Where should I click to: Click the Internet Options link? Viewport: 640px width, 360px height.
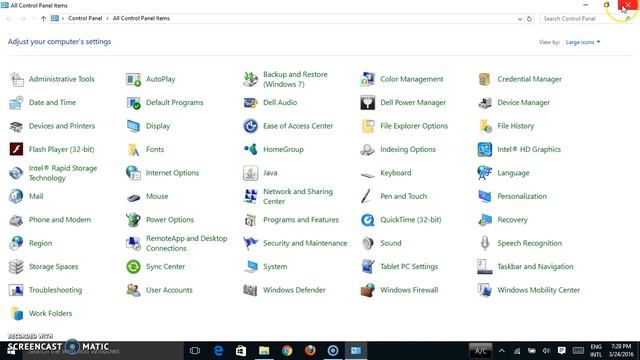[x=172, y=173]
